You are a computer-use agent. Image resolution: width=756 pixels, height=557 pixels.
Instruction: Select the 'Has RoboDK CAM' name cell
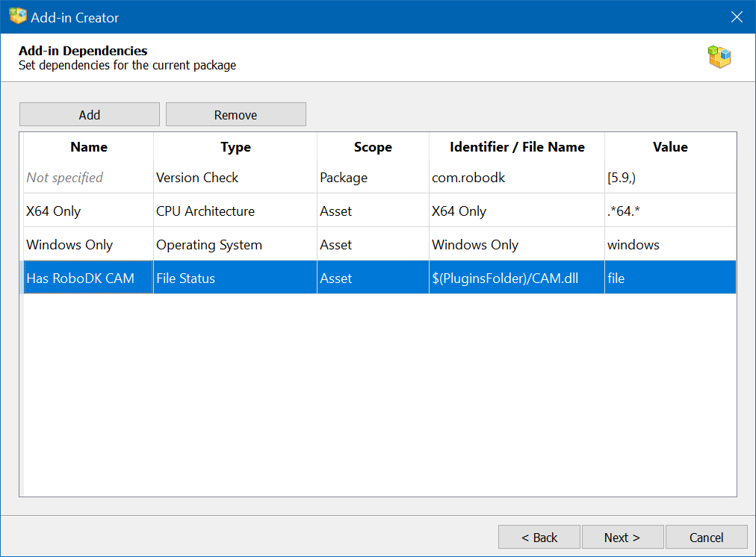pyautogui.click(x=89, y=278)
